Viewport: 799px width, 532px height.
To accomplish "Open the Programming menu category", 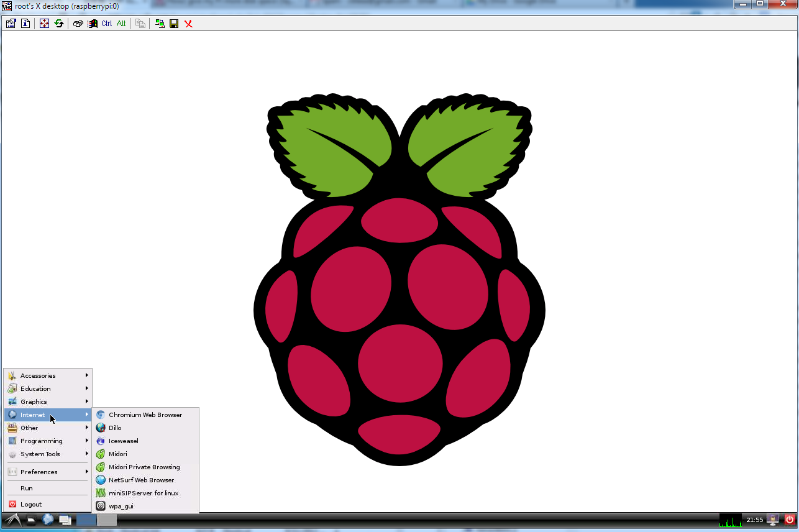I will point(48,441).
